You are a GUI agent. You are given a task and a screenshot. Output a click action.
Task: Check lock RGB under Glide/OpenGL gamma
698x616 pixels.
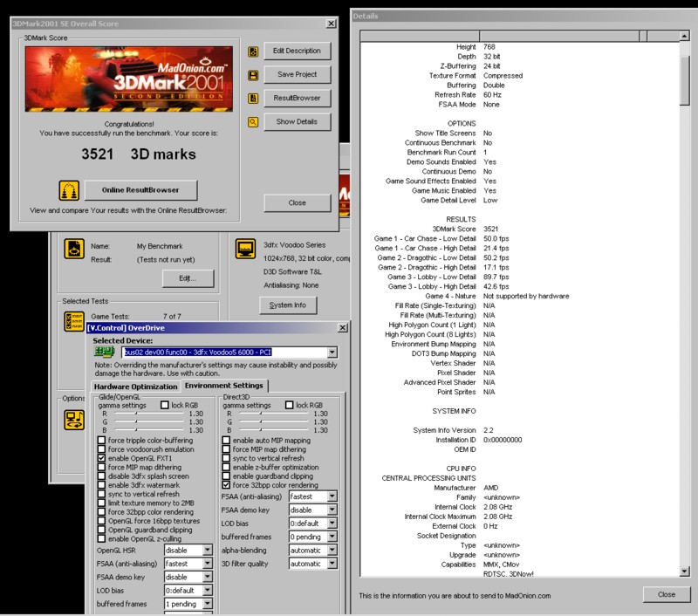coord(165,405)
